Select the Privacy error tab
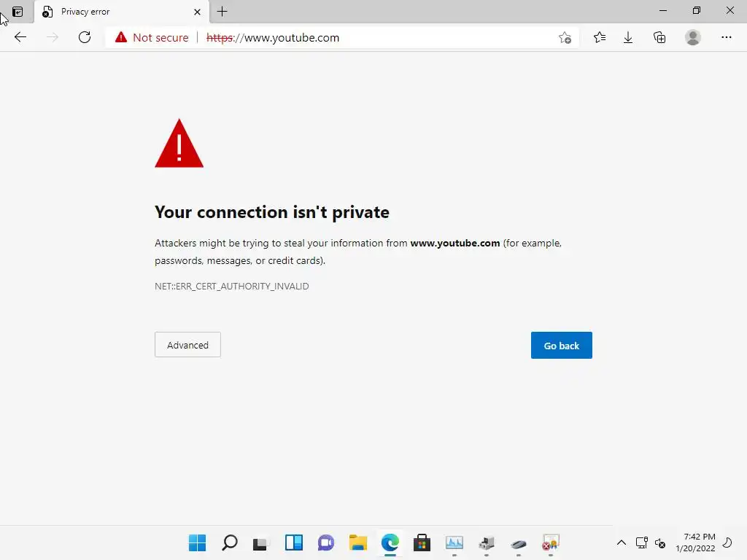Image resolution: width=747 pixels, height=560 pixels. [109, 12]
